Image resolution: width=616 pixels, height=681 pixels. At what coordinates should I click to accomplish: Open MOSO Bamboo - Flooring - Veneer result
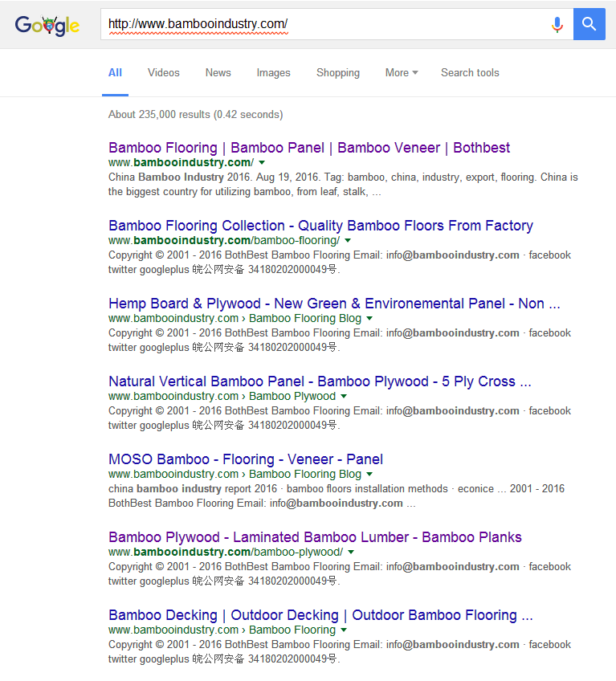tap(246, 459)
